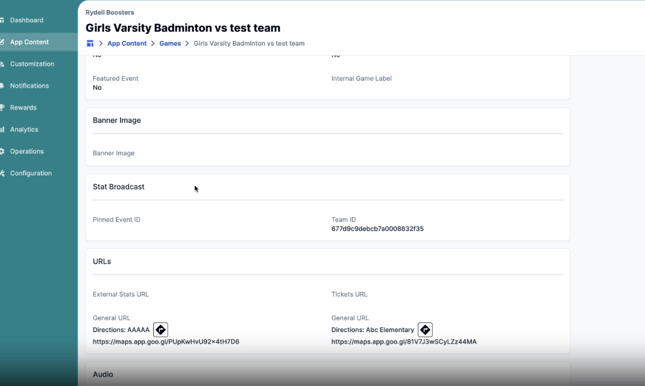Click the Configuration tools icon
645x386 pixels.
point(2,173)
